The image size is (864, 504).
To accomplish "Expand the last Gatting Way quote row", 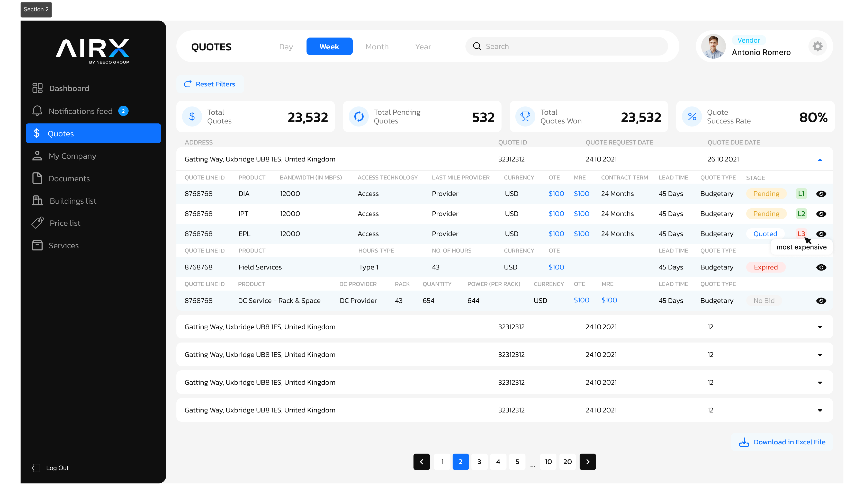I will pos(820,410).
